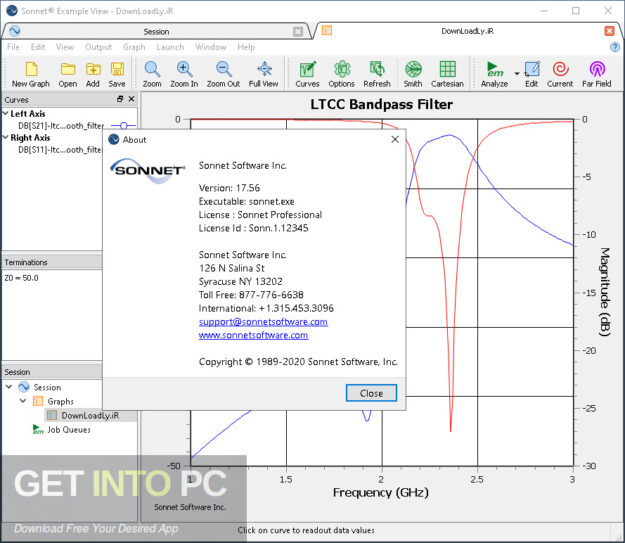Image resolution: width=625 pixels, height=543 pixels.
Task: Open the File menu
Action: tap(13, 47)
